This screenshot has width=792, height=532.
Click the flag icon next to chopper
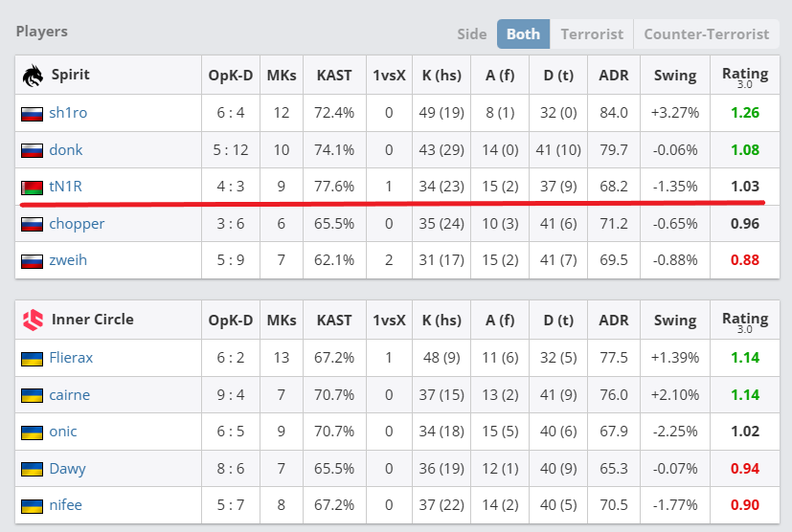32,224
